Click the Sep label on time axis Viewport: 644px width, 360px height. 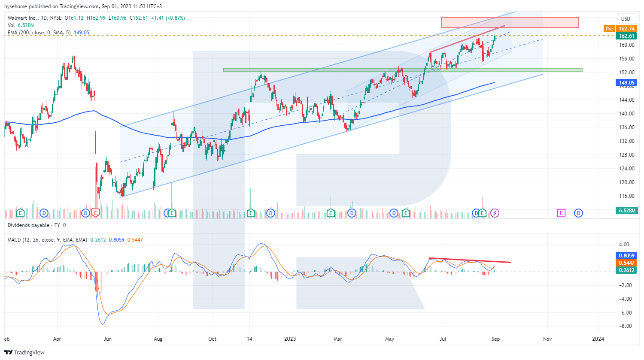[x=495, y=339]
